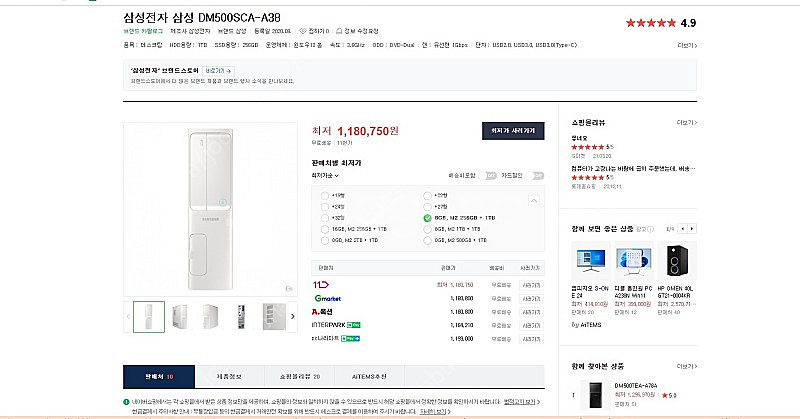Toggle the card discount switch
Image resolution: width=800 pixels, height=419 pixels.
coord(538,175)
